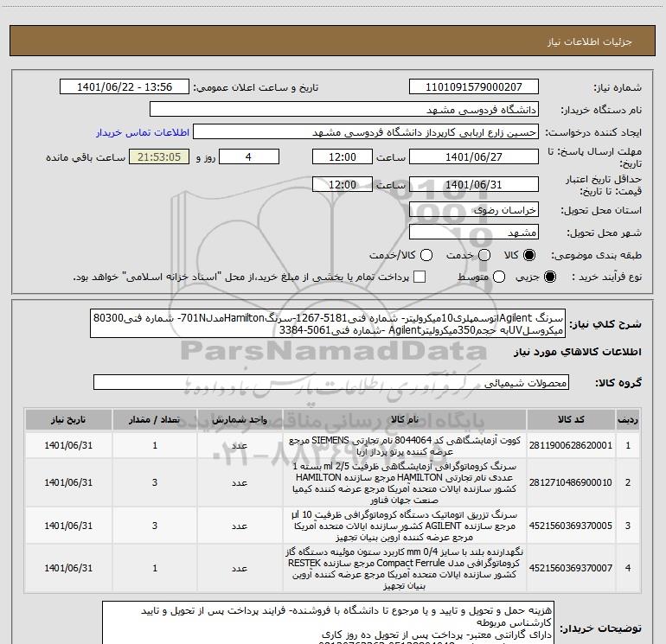Click price validity date 1401/06/31
The image size is (666, 644).
tap(474, 185)
